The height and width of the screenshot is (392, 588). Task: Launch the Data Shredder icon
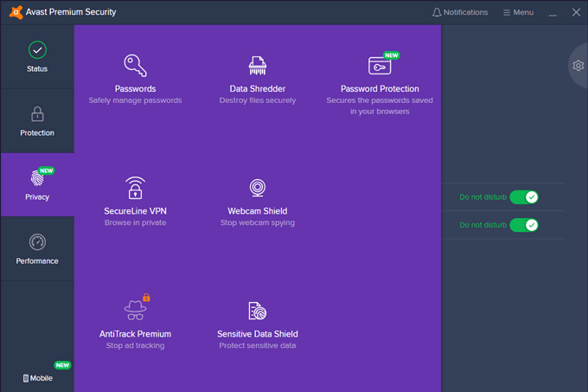pos(258,66)
